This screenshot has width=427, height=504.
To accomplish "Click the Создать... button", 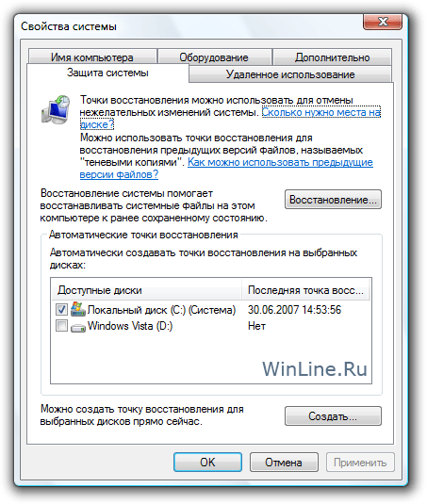I will (x=333, y=416).
